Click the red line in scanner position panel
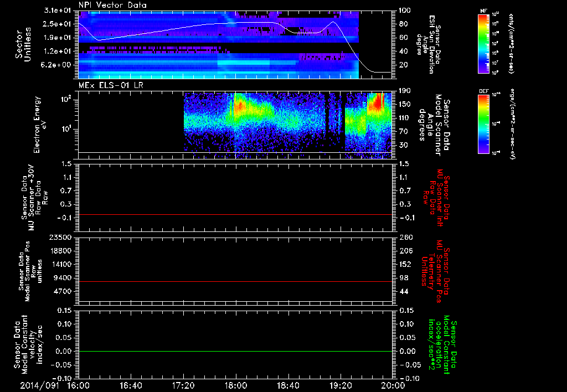The image size is (567, 392). tap(235, 281)
